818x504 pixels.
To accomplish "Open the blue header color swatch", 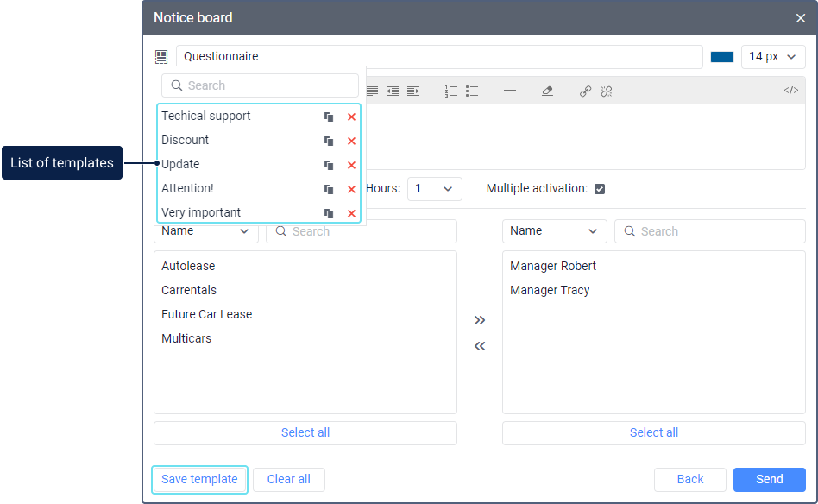I will [x=722, y=57].
